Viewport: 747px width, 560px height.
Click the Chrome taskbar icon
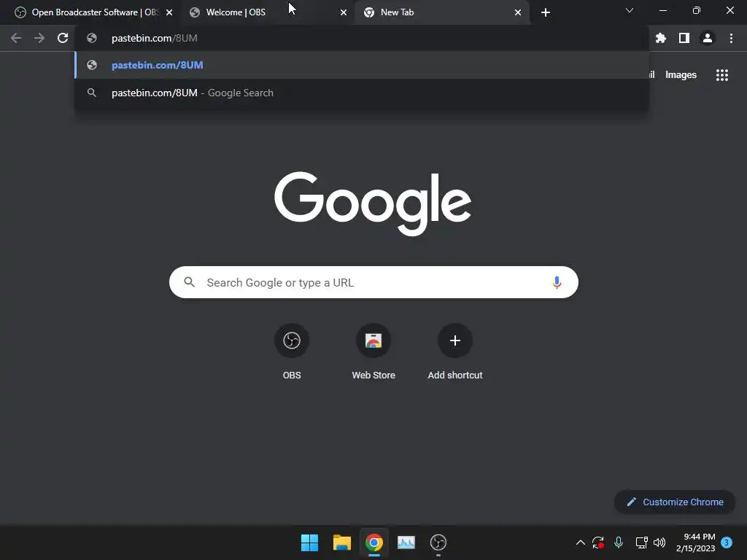pyautogui.click(x=374, y=542)
